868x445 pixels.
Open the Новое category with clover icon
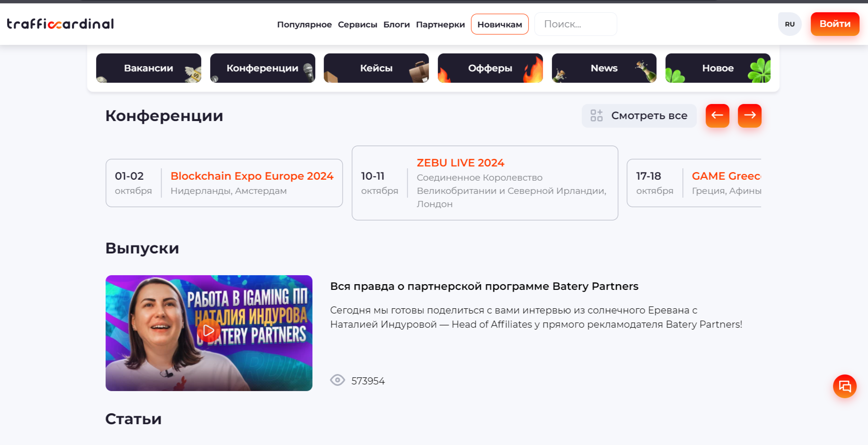pos(717,68)
